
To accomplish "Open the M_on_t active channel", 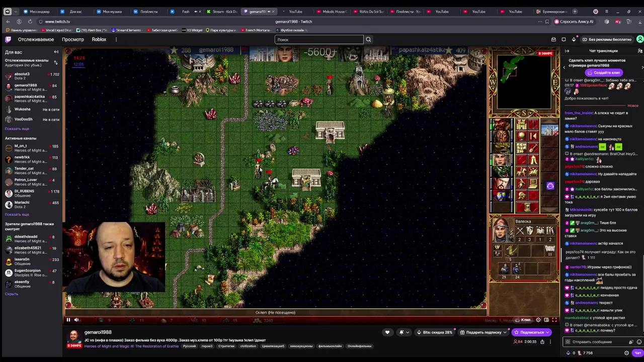I will [32, 148].
